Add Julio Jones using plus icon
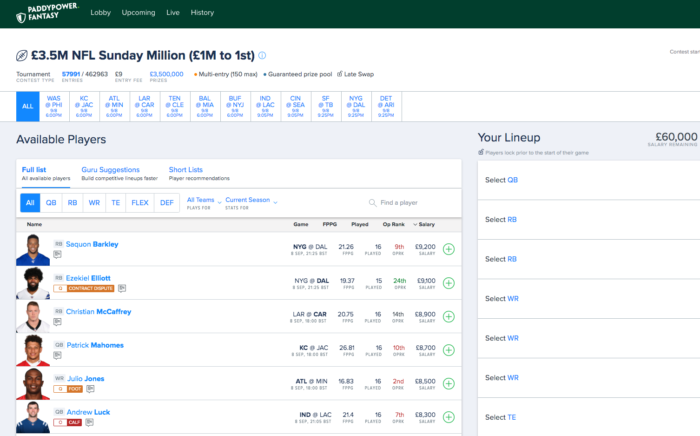This screenshot has width=700, height=436. coord(448,383)
